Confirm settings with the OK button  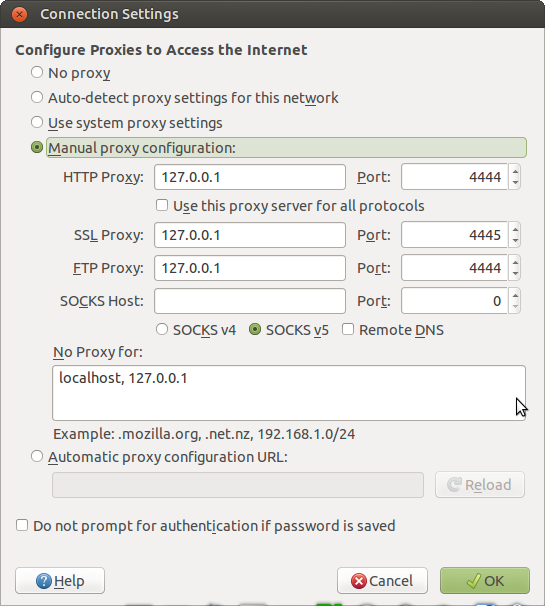click(x=485, y=580)
